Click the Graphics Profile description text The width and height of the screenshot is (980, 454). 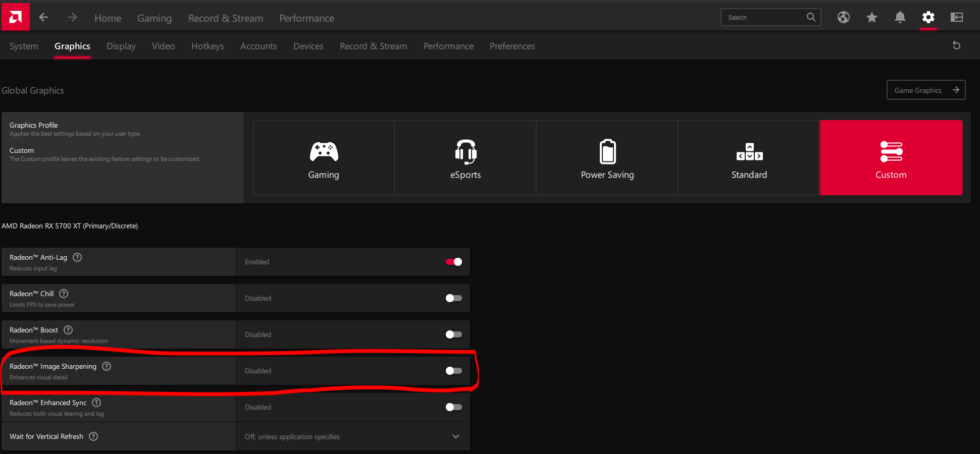tap(75, 134)
